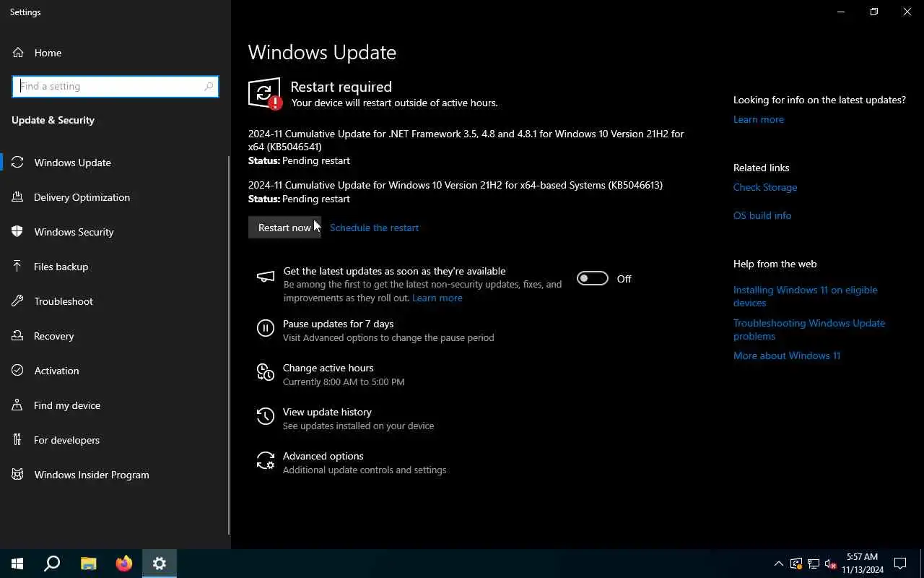The width and height of the screenshot is (924, 578).
Task: Open the notification center icon
Action: (x=900, y=564)
